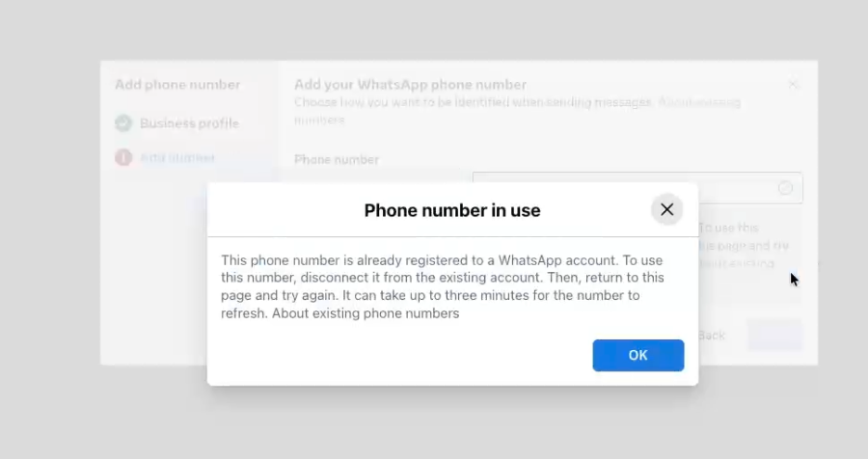Click the faded Next button beside Back

774,335
